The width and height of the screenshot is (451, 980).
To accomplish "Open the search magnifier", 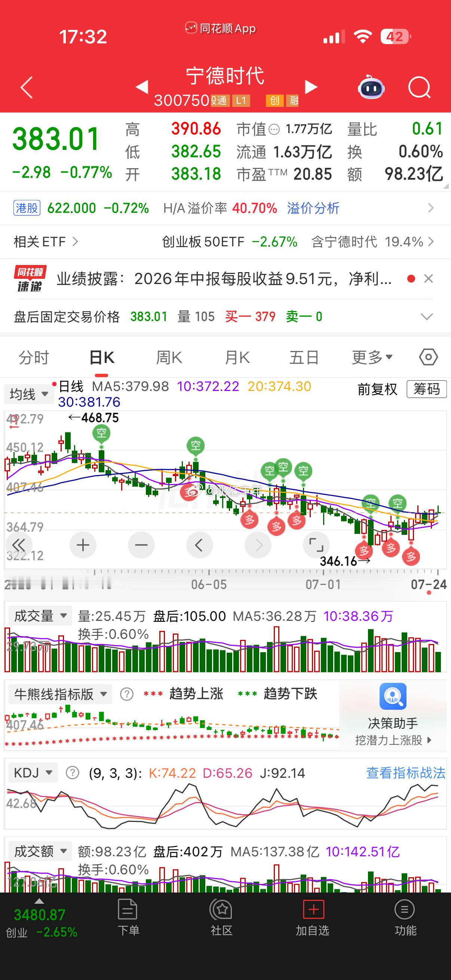I will pos(419,88).
